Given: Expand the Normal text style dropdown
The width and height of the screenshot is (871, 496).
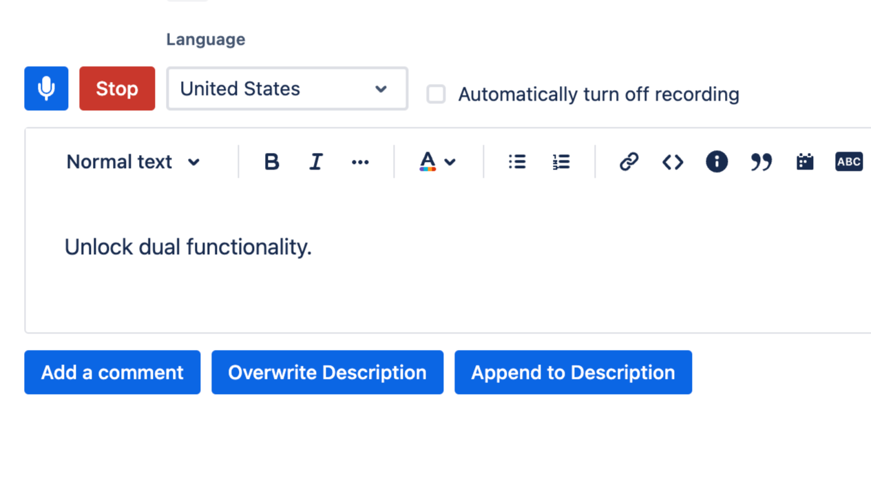Looking at the screenshot, I should pyautogui.click(x=133, y=162).
